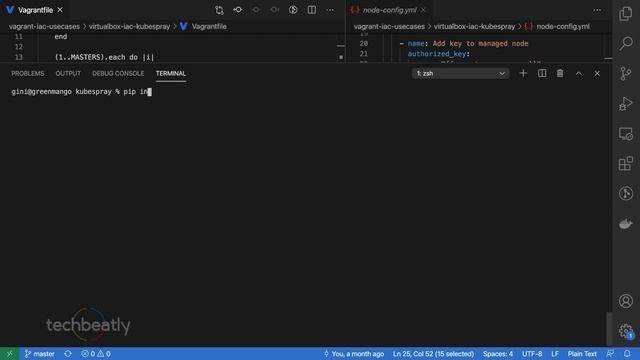
Task: Open the Search view in activity bar
Action: point(626,43)
